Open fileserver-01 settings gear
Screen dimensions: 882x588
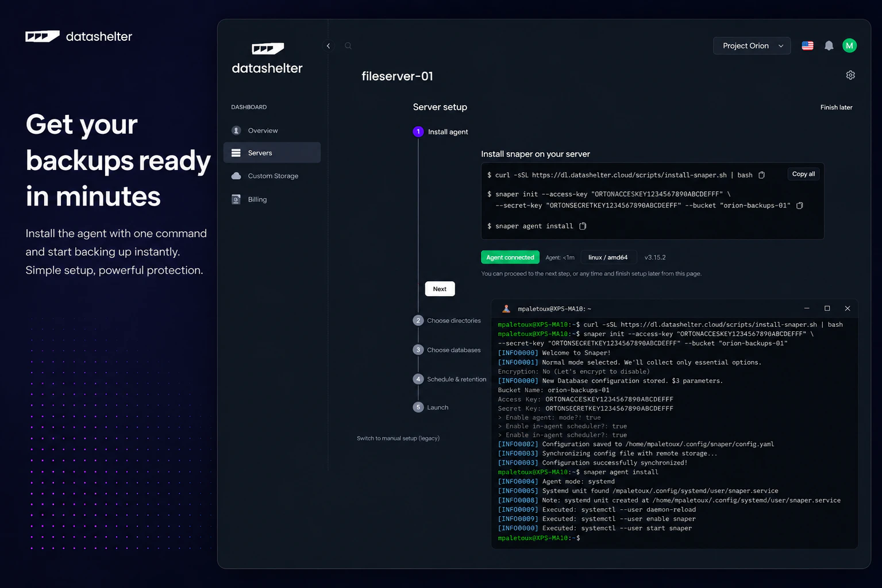(x=850, y=75)
